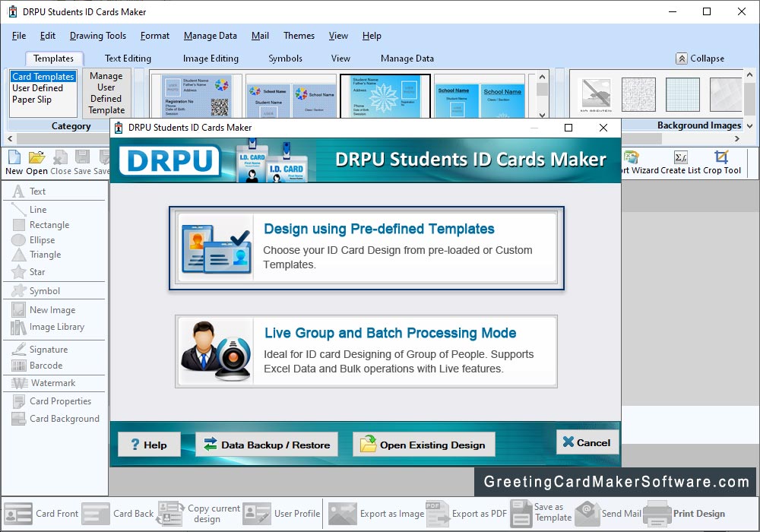Switch to the Text Editing ribbon tab

(x=128, y=59)
